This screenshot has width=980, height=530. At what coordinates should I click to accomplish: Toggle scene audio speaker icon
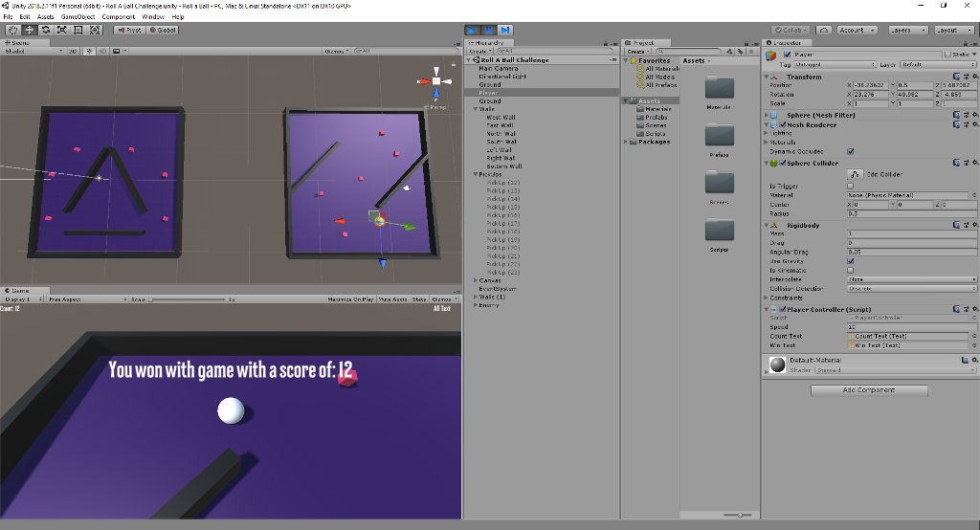(x=102, y=52)
